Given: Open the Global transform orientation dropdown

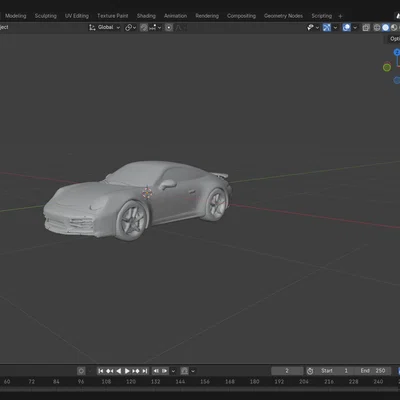Looking at the screenshot, I should pyautogui.click(x=104, y=27).
